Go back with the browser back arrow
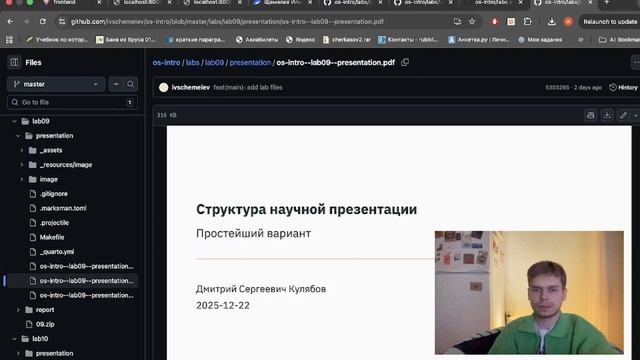The width and height of the screenshot is (640, 360). (x=10, y=22)
